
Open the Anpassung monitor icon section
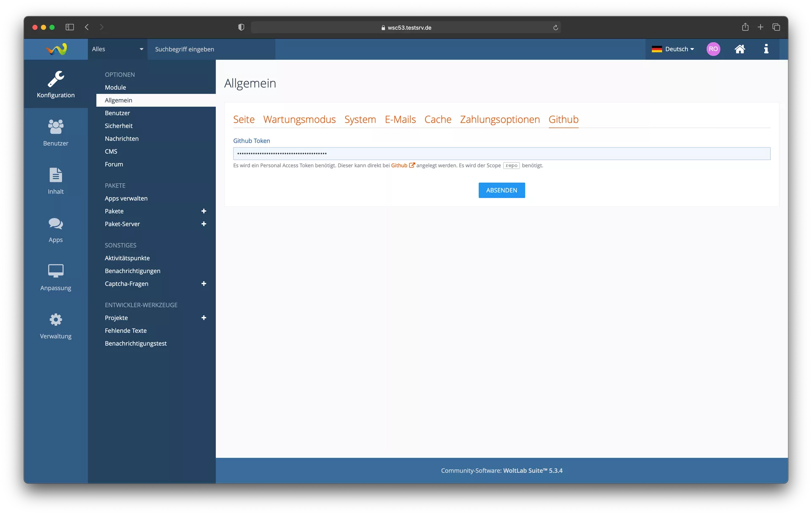55,277
